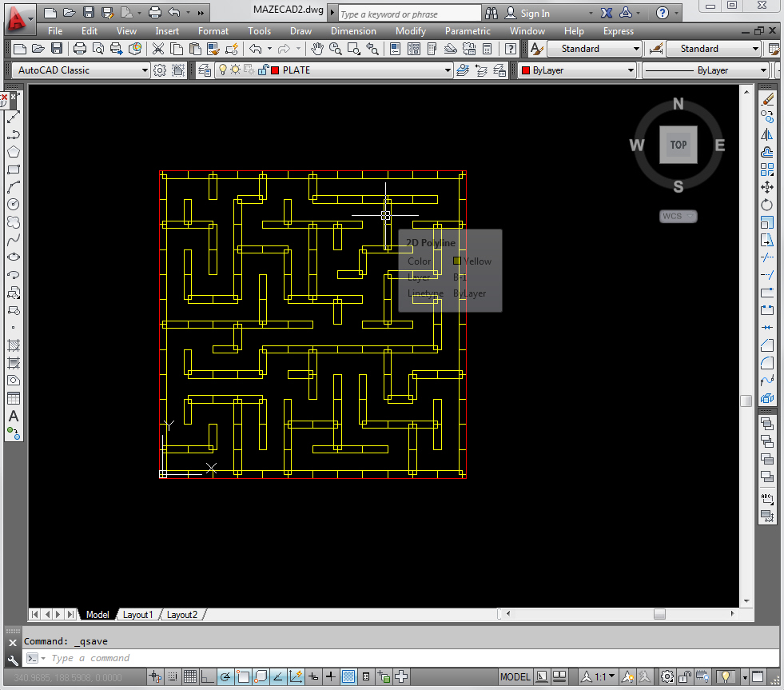Click the keyword search field
This screenshot has height=690, width=784.
click(409, 14)
